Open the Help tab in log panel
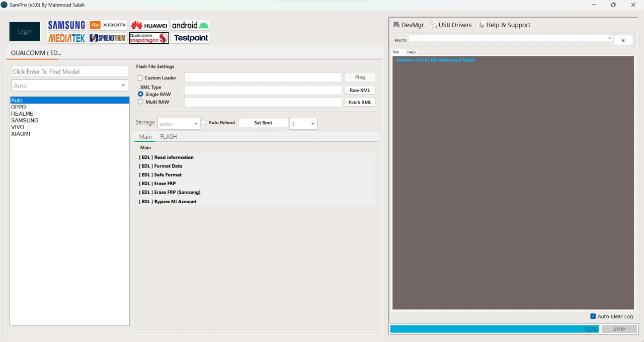The width and height of the screenshot is (644, 342). click(x=412, y=52)
